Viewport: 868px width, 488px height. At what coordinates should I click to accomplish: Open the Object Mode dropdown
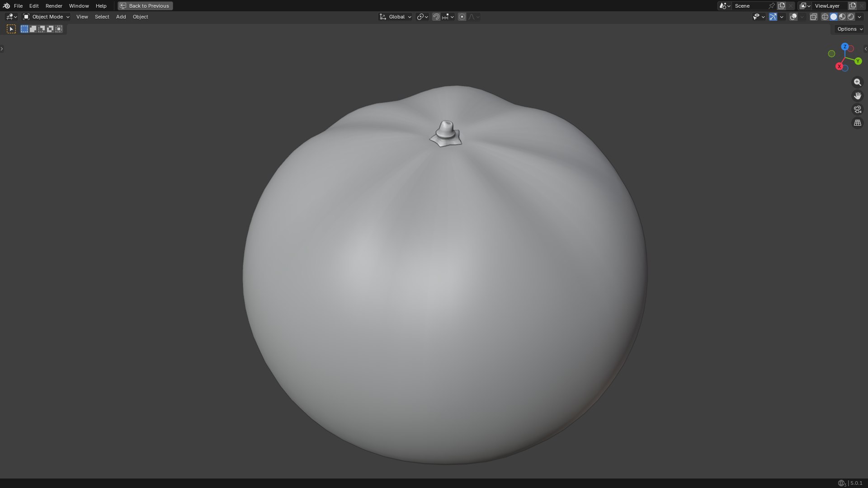[x=46, y=17]
